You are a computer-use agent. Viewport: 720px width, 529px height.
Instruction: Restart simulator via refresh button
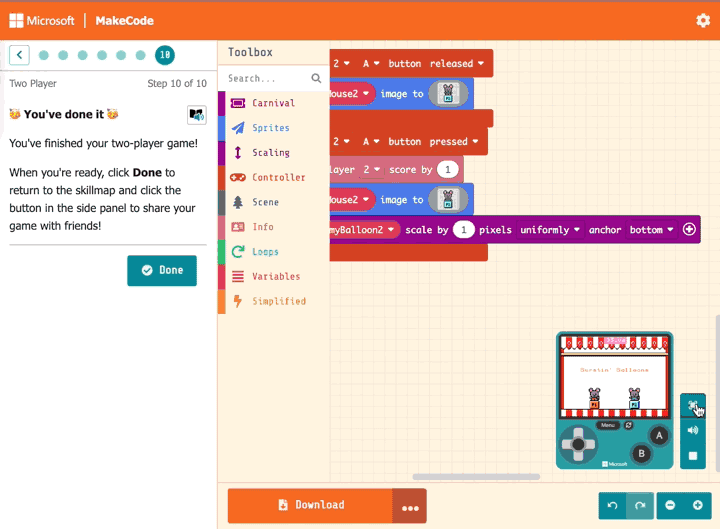tap(629, 425)
